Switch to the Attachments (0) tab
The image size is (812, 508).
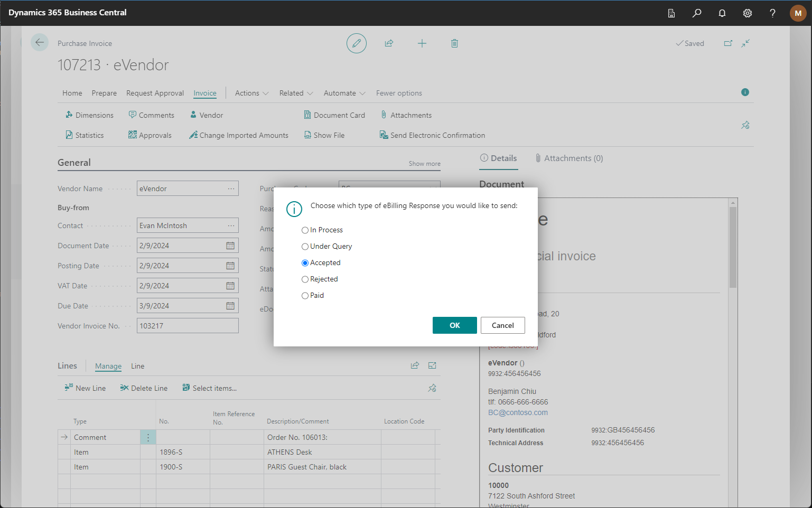pyautogui.click(x=568, y=158)
